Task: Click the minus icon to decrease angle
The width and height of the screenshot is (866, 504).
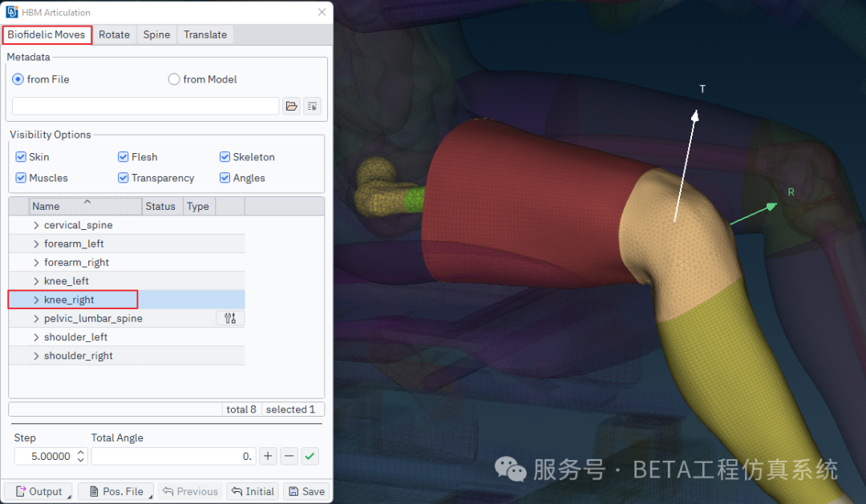Action: (289, 456)
